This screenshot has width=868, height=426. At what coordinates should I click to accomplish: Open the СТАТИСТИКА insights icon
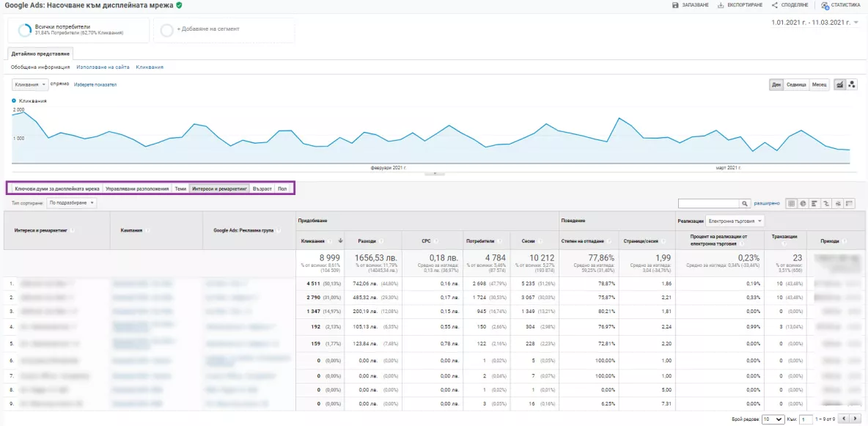tap(825, 6)
